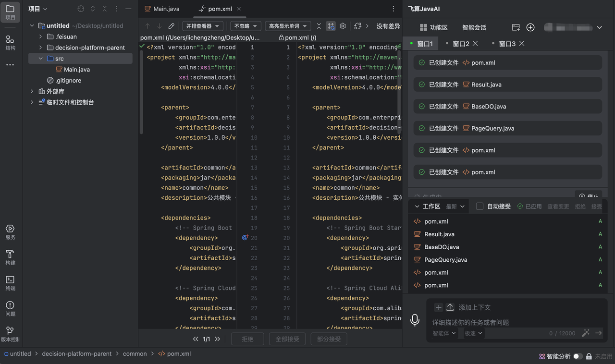The height and width of the screenshot is (364, 615).
Task: Select Main.java in the project tree
Action: (77, 70)
